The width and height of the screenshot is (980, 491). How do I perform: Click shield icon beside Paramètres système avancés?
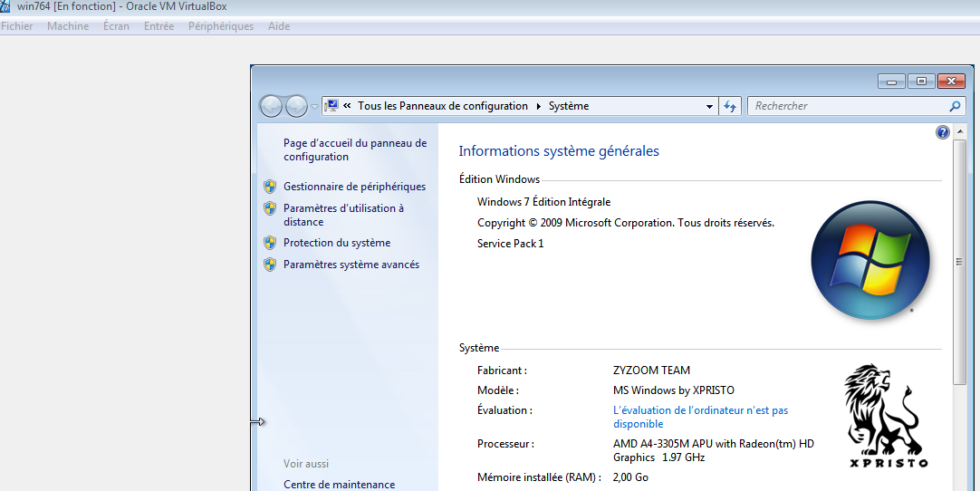point(270,265)
